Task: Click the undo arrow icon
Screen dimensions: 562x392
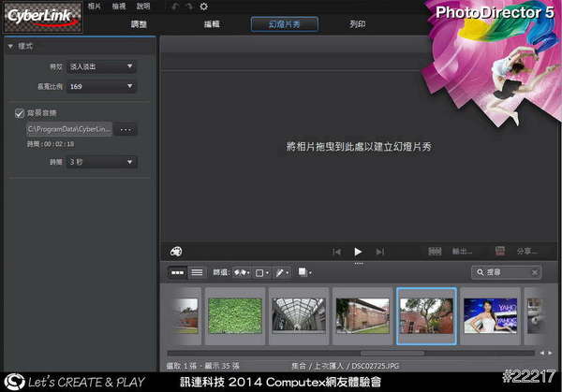Action: click(174, 6)
